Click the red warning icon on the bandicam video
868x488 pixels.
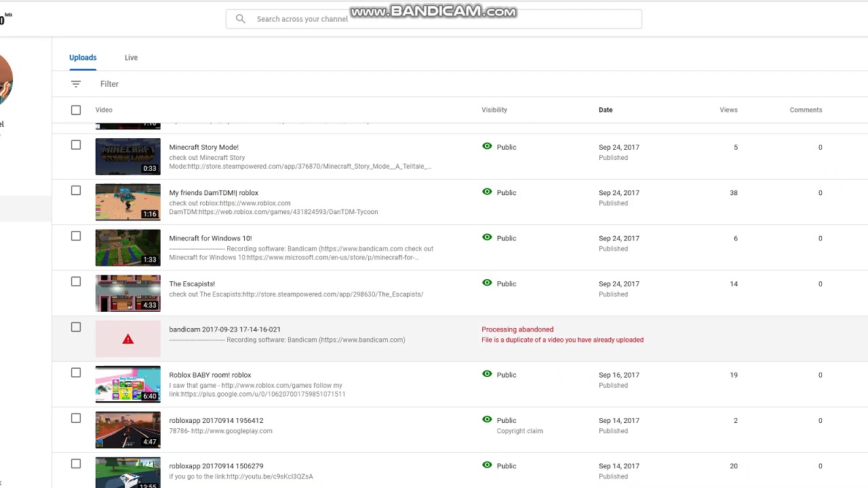click(128, 339)
